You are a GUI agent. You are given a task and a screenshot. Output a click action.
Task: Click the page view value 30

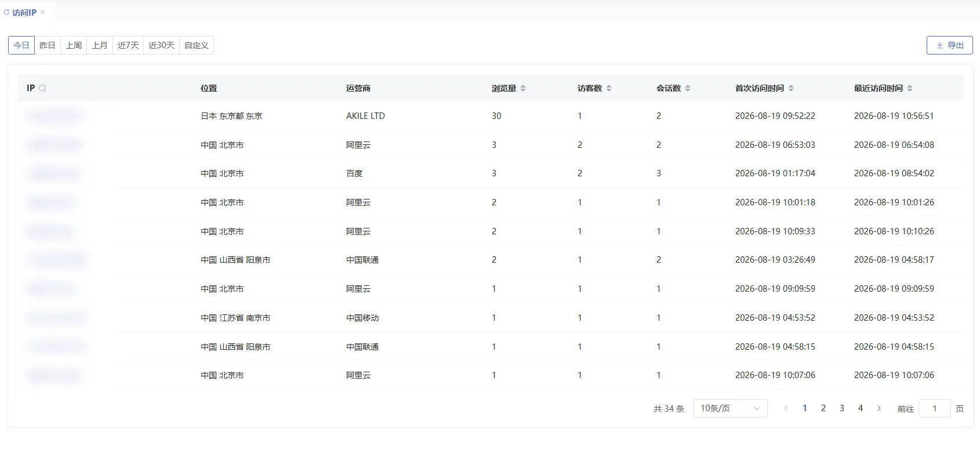496,116
